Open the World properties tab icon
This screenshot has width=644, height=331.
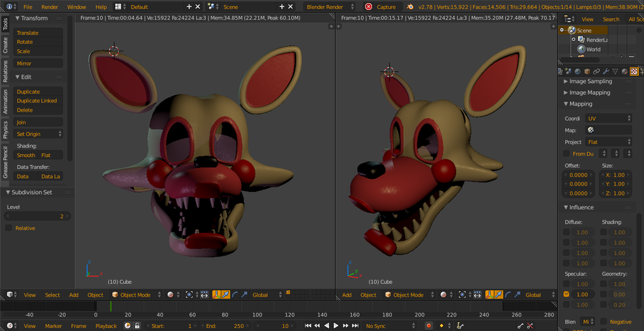point(578,72)
